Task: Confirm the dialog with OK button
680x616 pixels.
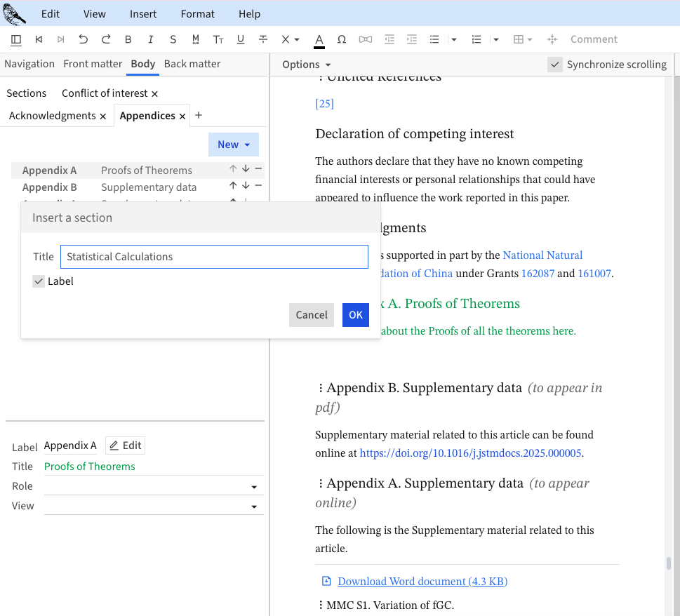Action: (x=355, y=315)
